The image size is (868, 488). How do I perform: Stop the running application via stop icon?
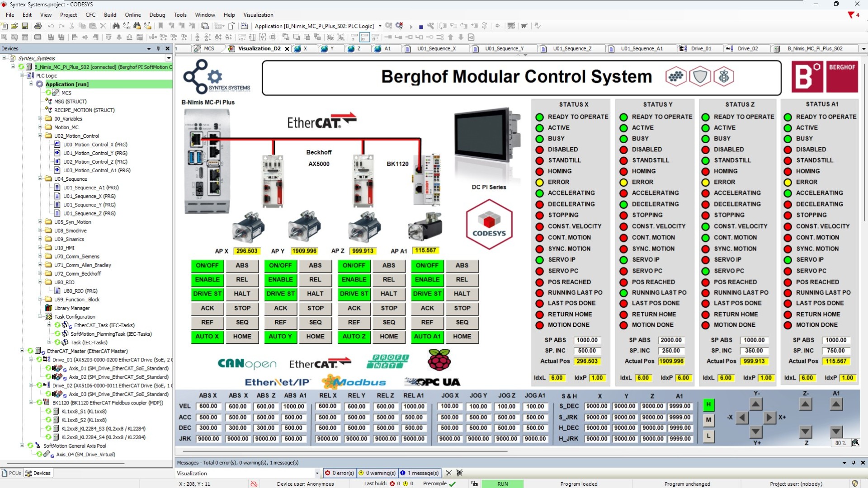click(421, 26)
